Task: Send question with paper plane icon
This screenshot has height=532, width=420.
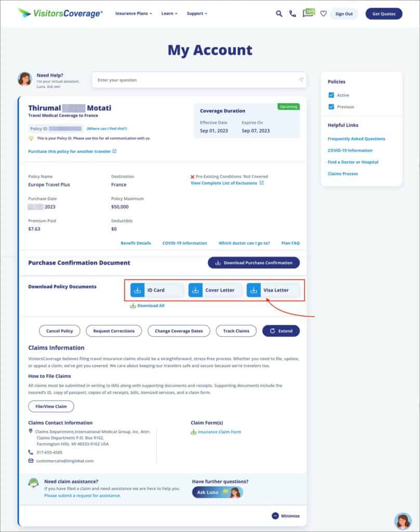Action: coord(301,79)
